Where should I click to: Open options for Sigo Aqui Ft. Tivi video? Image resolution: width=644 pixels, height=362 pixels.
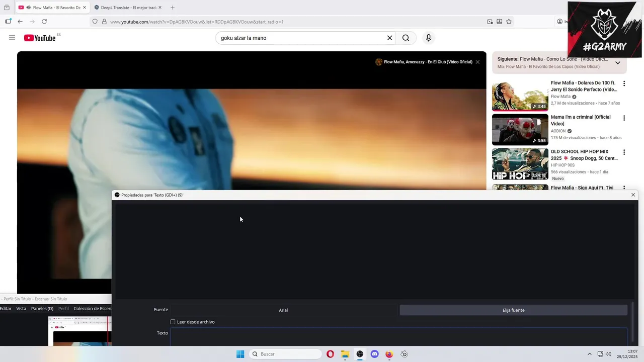624,188
